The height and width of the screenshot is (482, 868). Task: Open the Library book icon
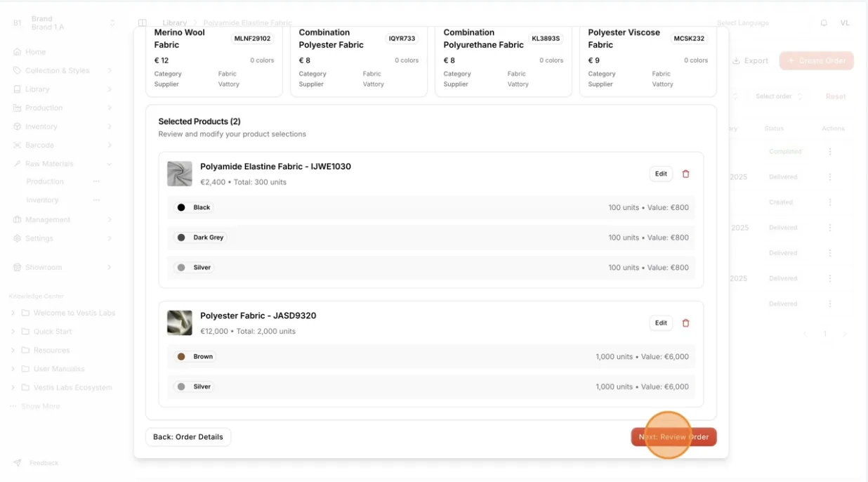[18, 89]
